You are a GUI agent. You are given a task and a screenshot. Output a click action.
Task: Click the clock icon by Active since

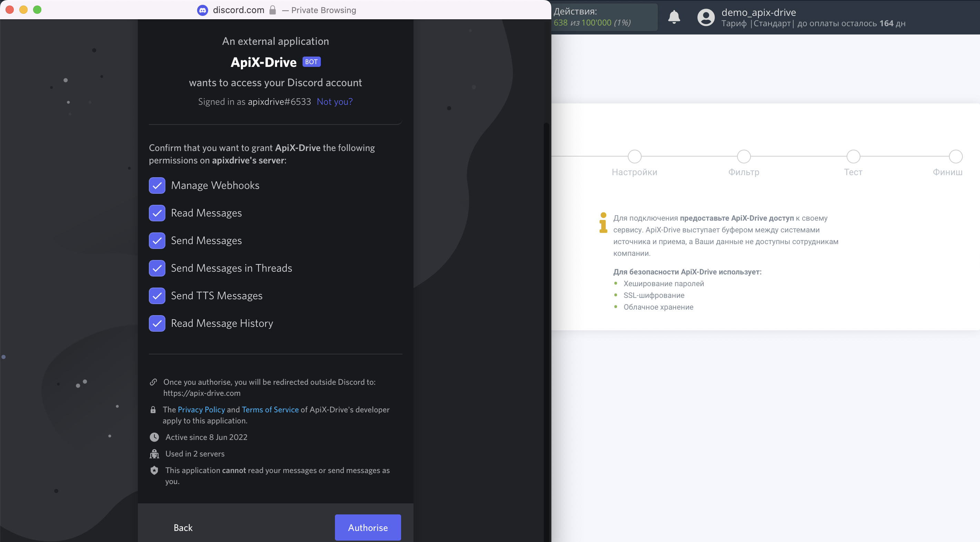(154, 437)
